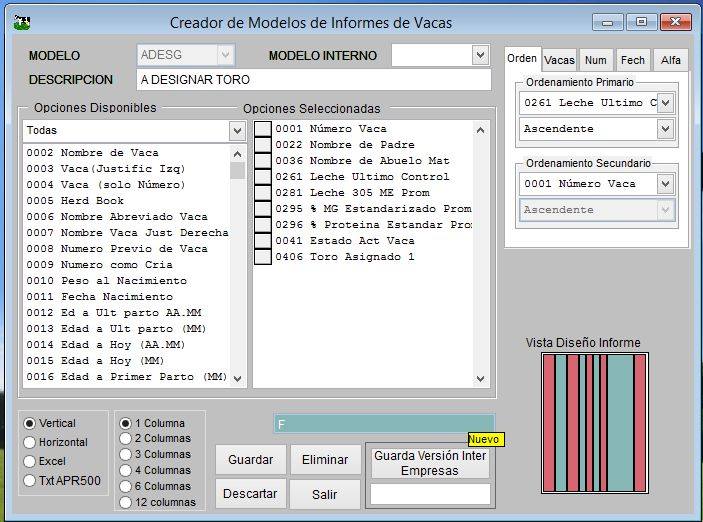Image resolution: width=703 pixels, height=522 pixels.
Task: Click Guarda Versión Inter Empresas button
Action: point(430,463)
